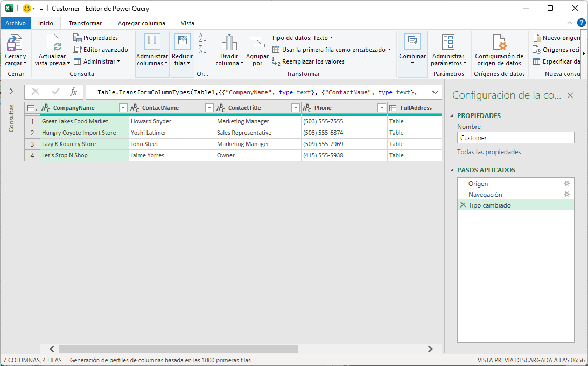Image resolution: width=588 pixels, height=366 pixels.
Task: Select cell Great Lakes Food Market
Action: click(x=85, y=121)
